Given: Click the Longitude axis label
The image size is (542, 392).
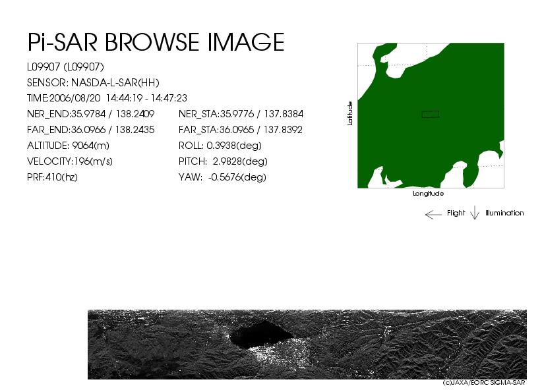Looking at the screenshot, I should [x=429, y=194].
